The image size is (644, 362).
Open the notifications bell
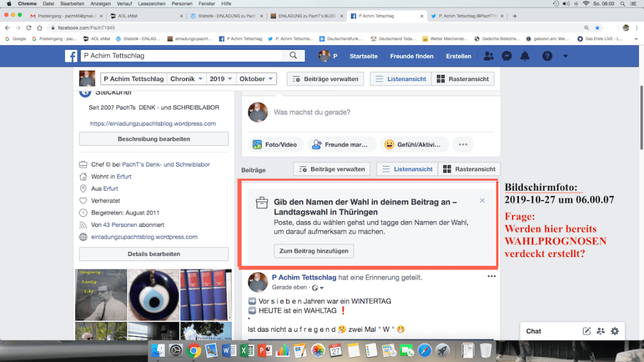[525, 56]
